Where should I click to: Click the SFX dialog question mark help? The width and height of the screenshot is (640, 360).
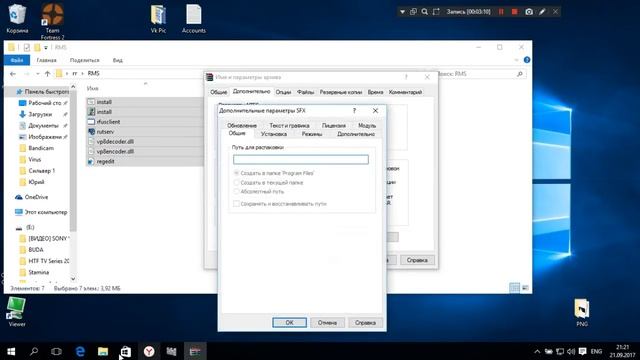(x=354, y=111)
